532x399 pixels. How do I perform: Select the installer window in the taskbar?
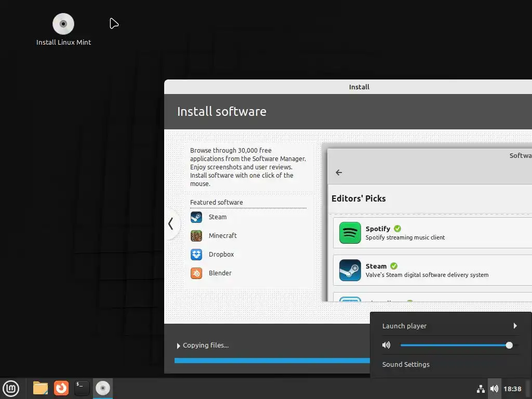(x=103, y=388)
